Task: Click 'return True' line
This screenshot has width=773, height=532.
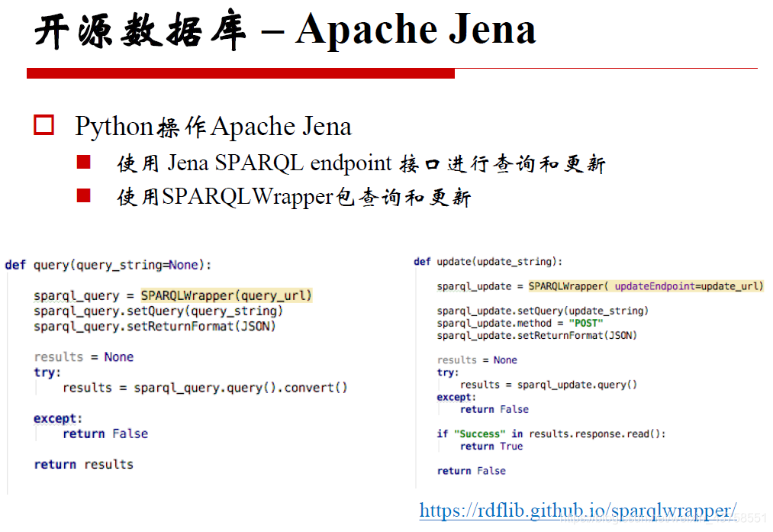Action: coord(491,447)
